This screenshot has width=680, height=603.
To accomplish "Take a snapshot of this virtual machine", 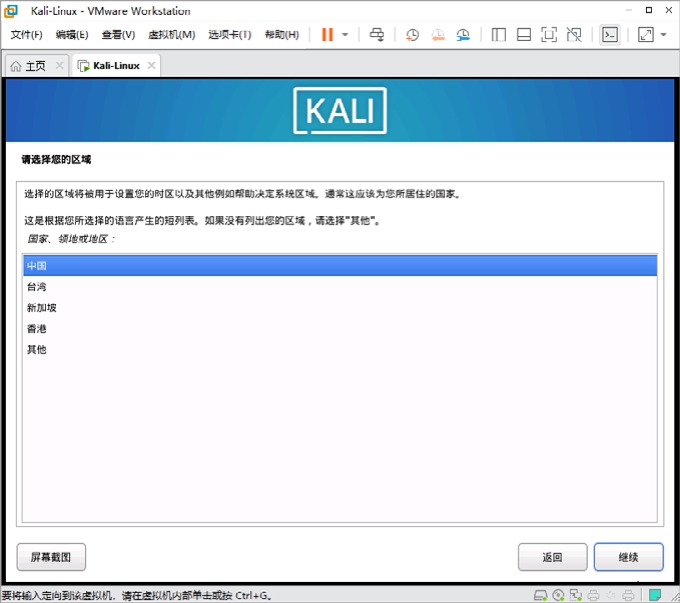I will [x=412, y=35].
